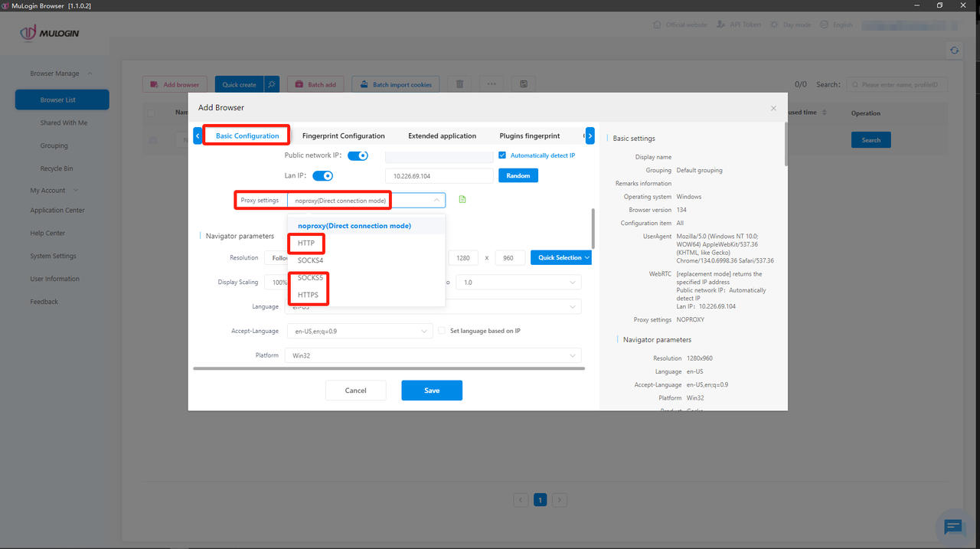This screenshot has height=549, width=980.
Task: Toggle the Lan IP switch
Action: pyautogui.click(x=323, y=176)
